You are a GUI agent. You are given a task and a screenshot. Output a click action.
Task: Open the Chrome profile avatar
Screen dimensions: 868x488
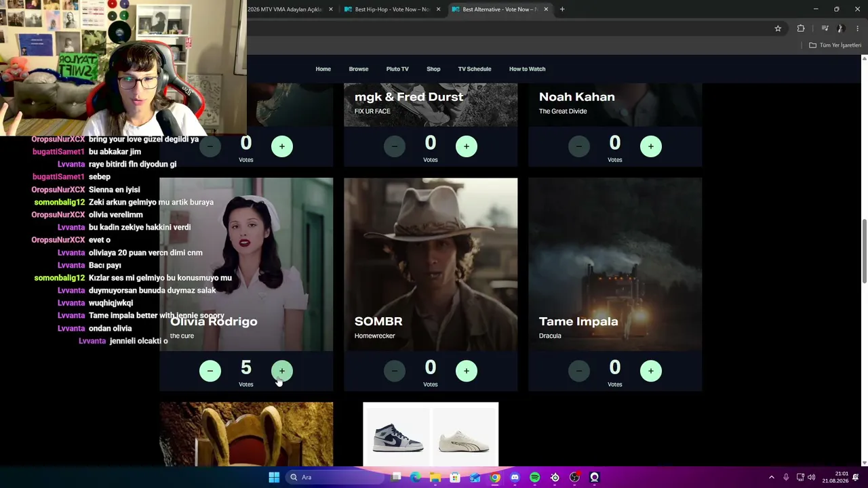click(841, 28)
